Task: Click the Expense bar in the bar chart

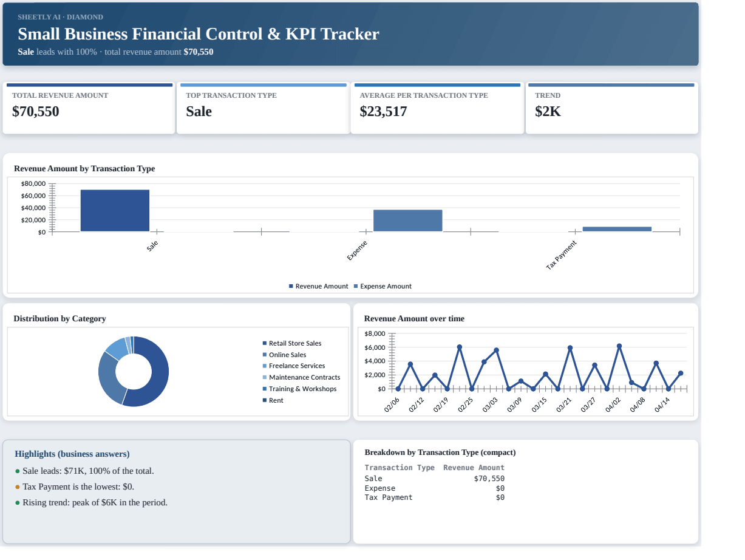Action: [x=408, y=220]
